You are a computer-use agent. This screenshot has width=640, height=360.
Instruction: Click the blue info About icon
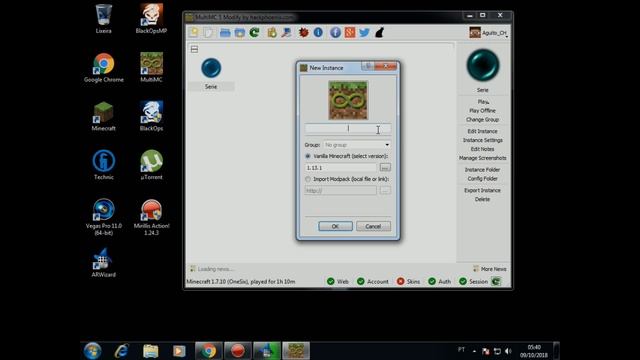click(x=318, y=33)
